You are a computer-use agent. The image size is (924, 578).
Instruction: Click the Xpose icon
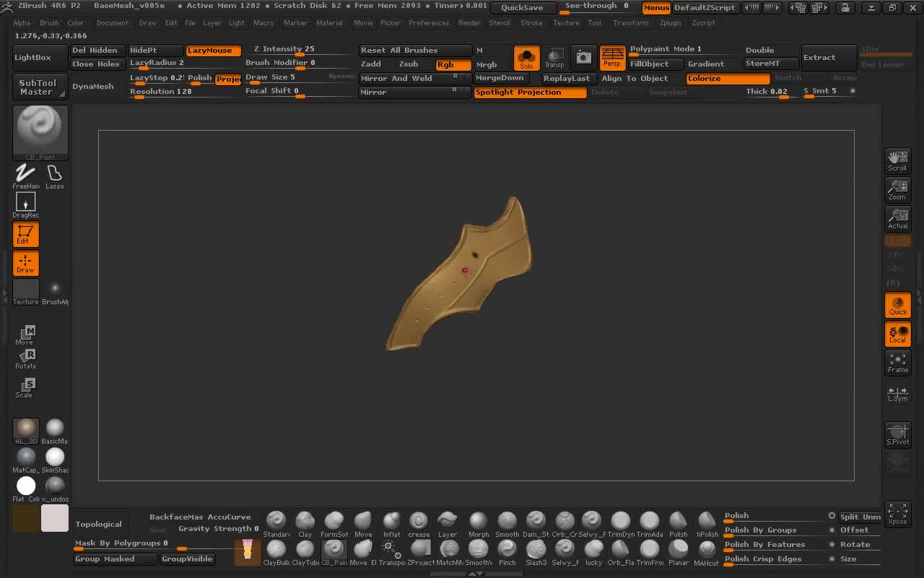point(898,514)
